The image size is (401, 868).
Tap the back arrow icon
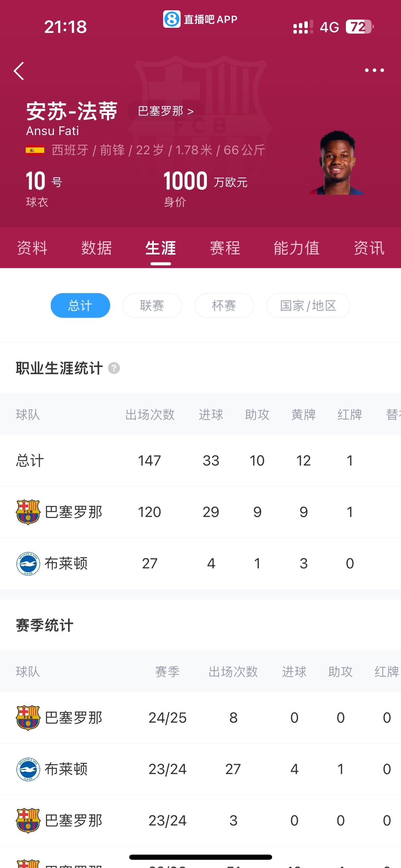[x=19, y=71]
